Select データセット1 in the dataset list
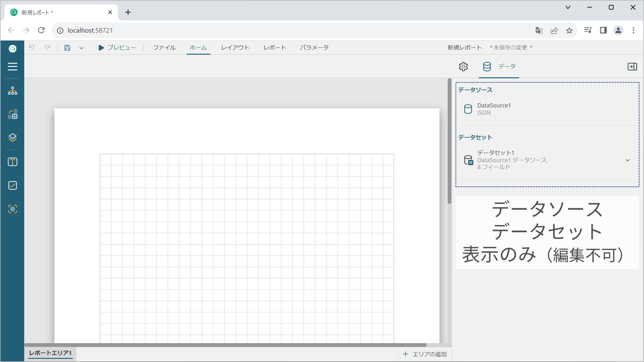The width and height of the screenshot is (644, 362). [x=547, y=160]
